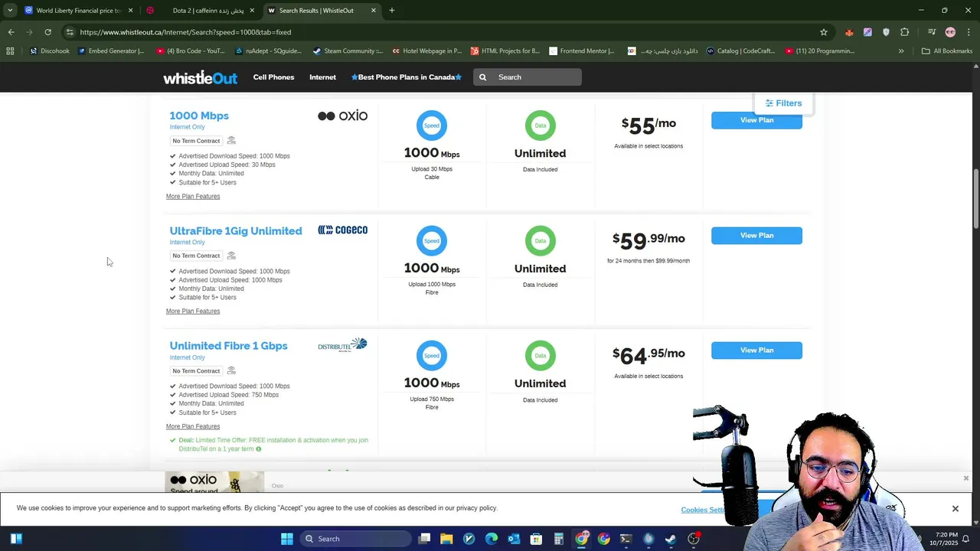Click the Speed icon in Distributel plan
The image size is (980, 551).
[x=432, y=356]
